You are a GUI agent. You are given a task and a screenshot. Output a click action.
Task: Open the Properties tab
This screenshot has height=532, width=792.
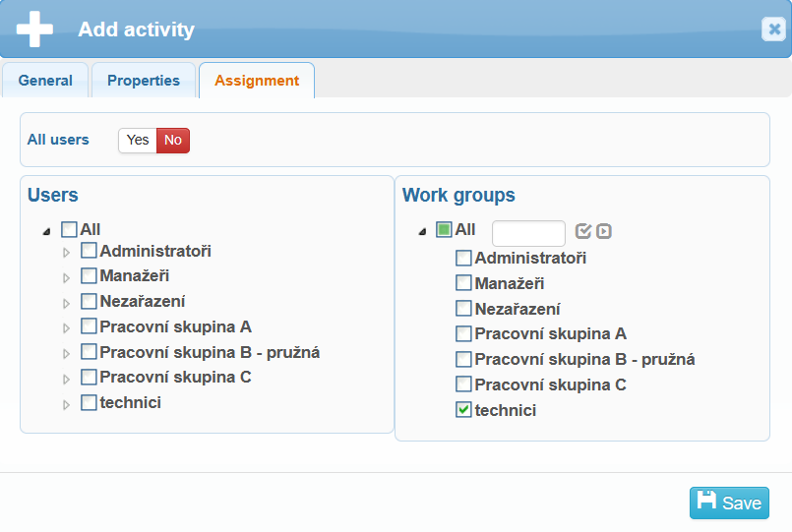(x=144, y=81)
